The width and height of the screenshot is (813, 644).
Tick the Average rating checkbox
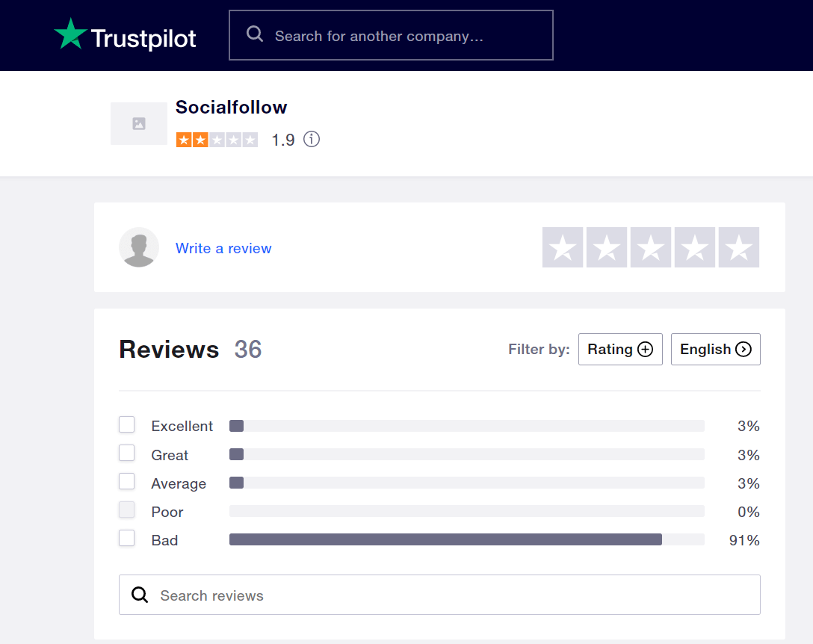pos(126,482)
